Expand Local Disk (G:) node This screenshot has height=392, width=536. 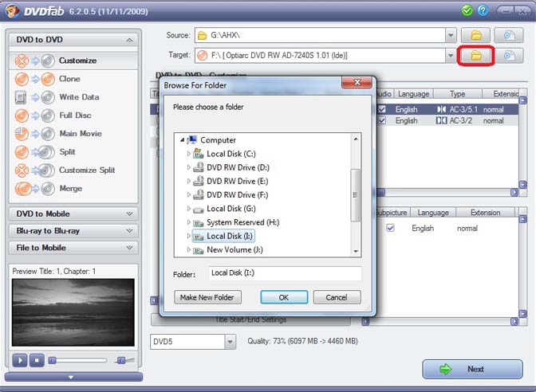coord(188,209)
